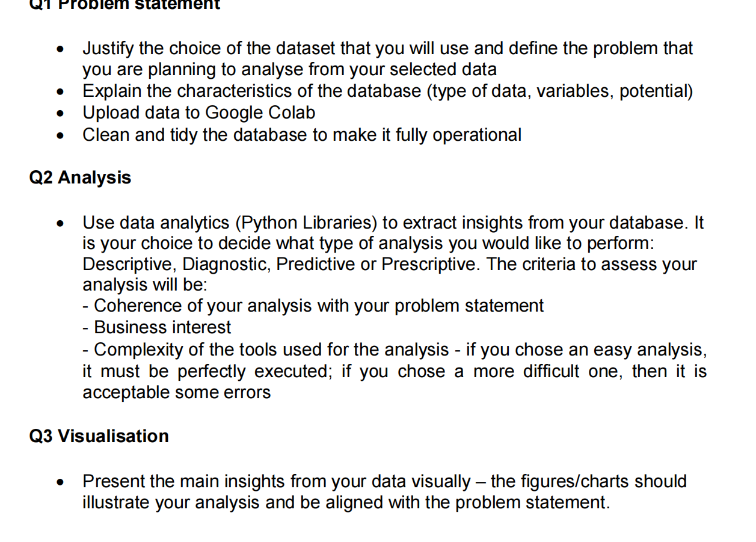
Task: Click the line '- Business interest'
Action: [x=156, y=327]
